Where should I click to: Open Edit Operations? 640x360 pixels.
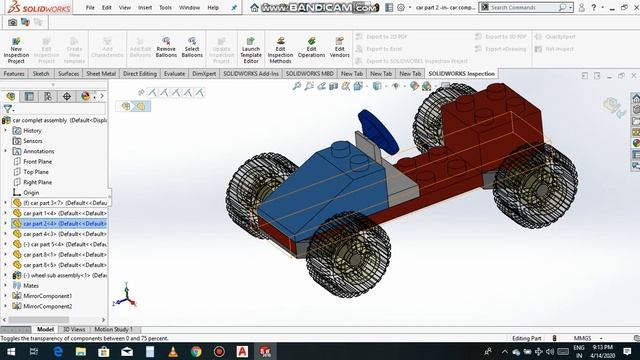click(x=311, y=47)
